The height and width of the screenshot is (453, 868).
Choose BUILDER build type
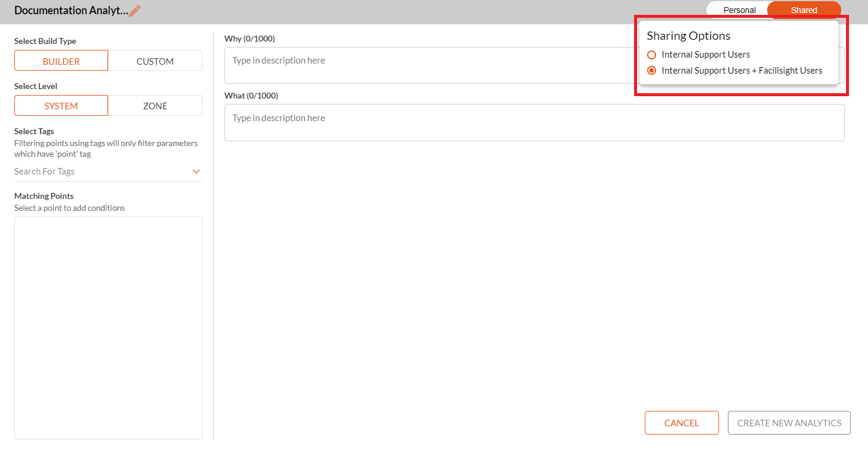coord(61,61)
